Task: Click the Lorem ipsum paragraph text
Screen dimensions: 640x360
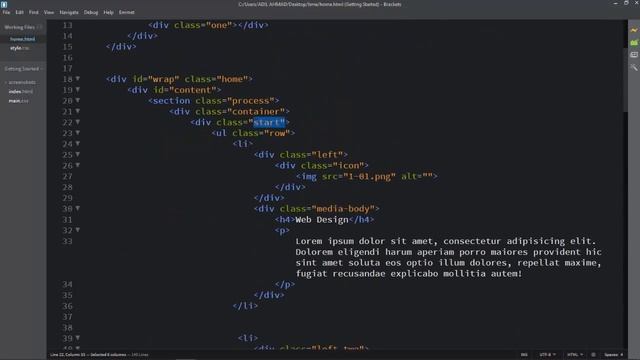Action: point(448,257)
